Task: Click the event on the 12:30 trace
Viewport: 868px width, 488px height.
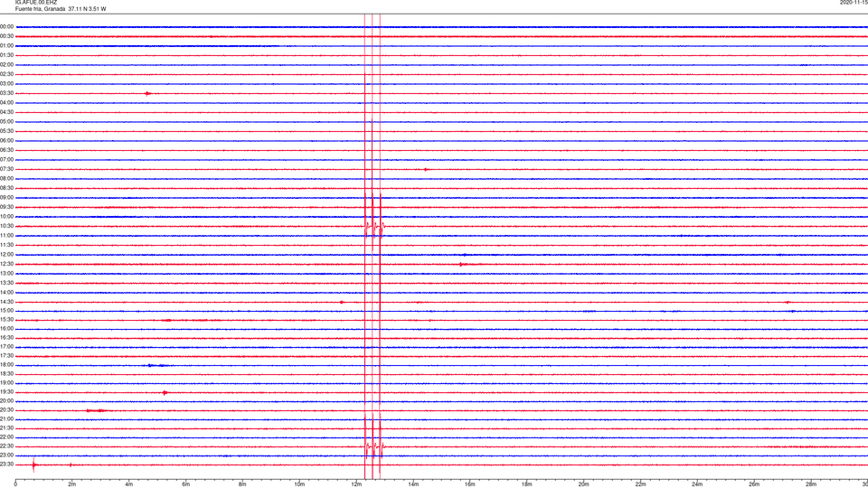Action: pyautogui.click(x=463, y=265)
